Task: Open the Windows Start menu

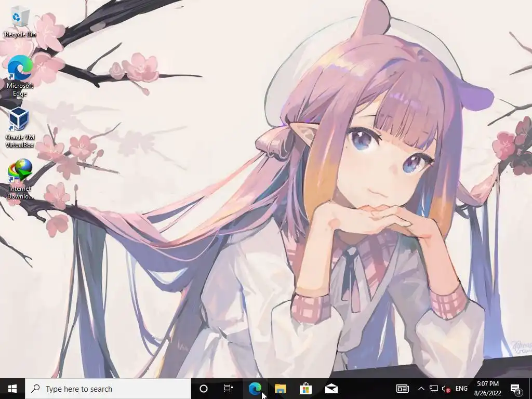Action: pyautogui.click(x=12, y=389)
